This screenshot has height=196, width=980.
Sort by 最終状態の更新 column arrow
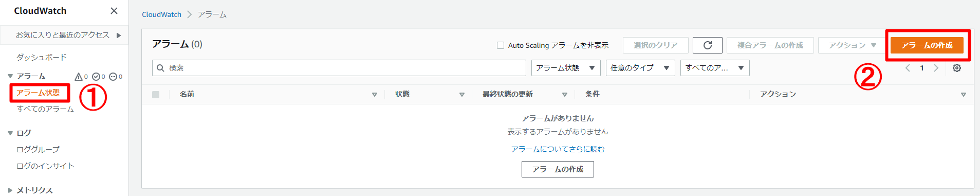pyautogui.click(x=565, y=95)
